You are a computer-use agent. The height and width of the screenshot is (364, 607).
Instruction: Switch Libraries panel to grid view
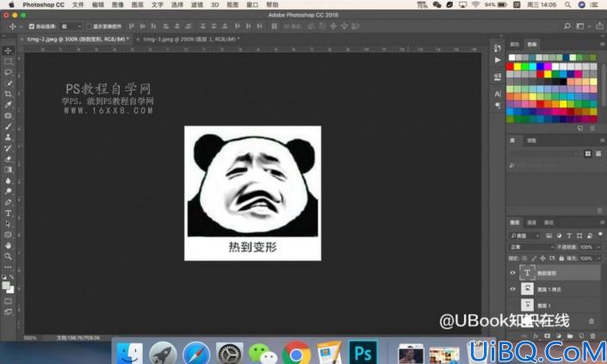click(588, 153)
